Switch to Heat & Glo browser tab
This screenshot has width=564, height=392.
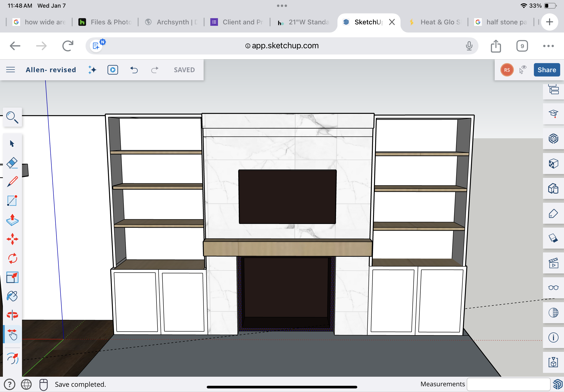[437, 22]
